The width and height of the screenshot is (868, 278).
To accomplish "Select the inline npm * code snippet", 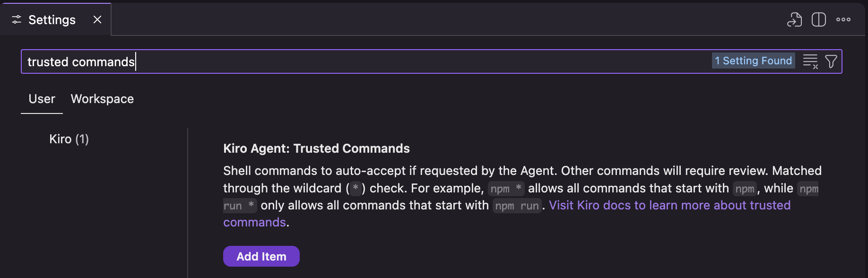I will tap(506, 188).
